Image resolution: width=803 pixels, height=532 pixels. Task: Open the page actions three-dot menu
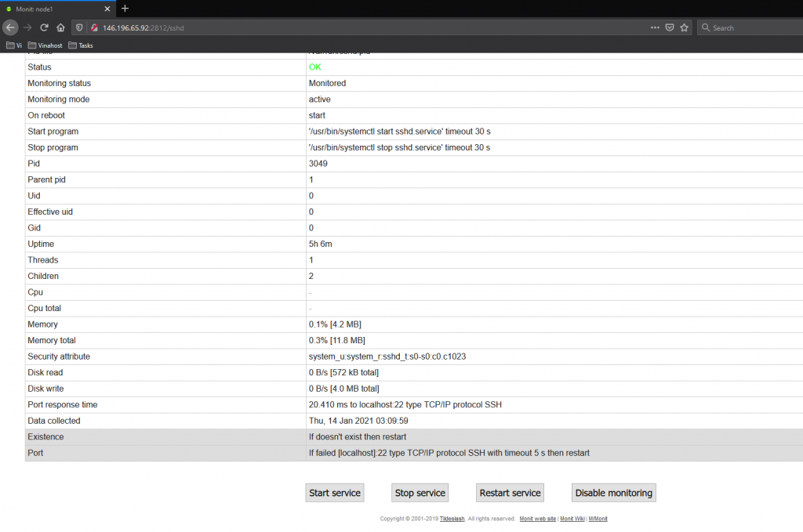655,27
